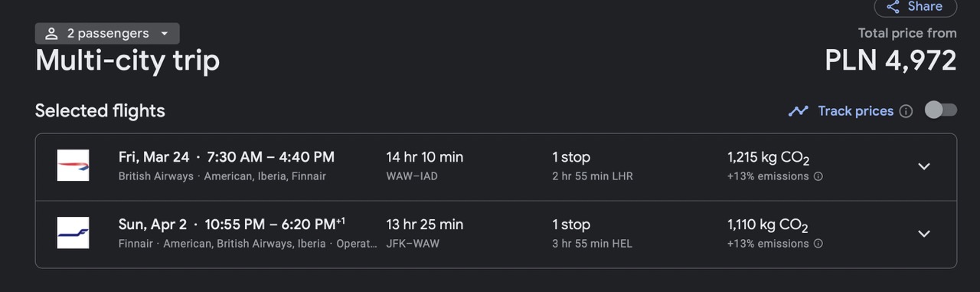Click the 1,215 kg CO2 emissions text
Screen dimensions: 980x292
point(768,158)
